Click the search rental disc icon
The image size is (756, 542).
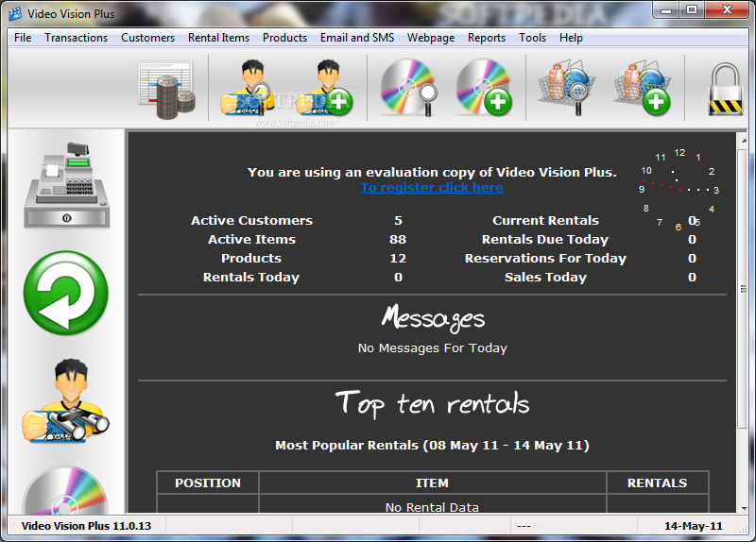tap(409, 88)
